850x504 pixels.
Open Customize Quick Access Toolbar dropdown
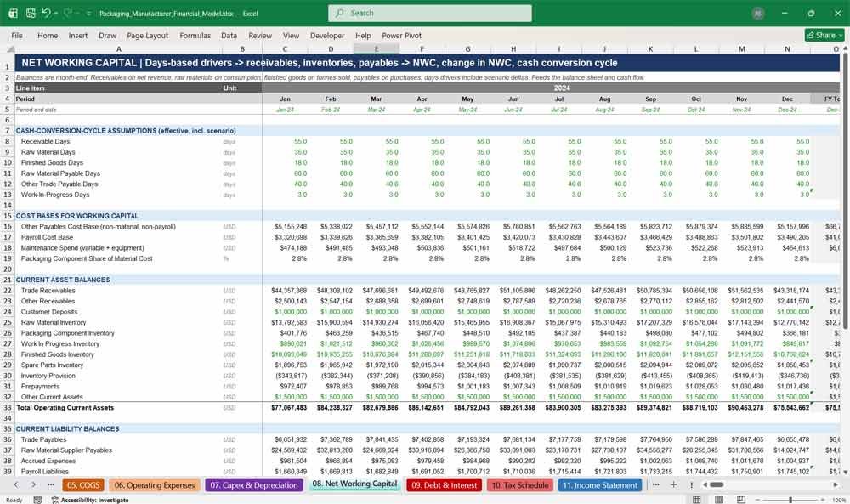tap(88, 14)
